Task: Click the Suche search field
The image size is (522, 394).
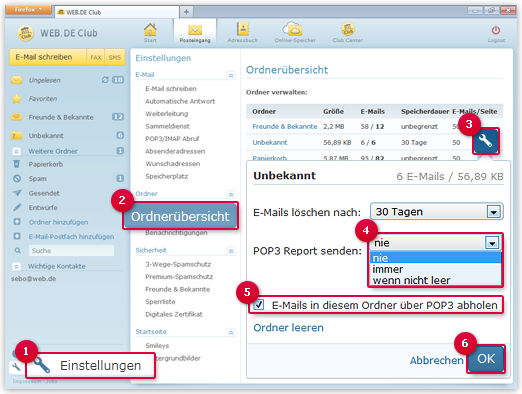Action: pyautogui.click(x=71, y=250)
